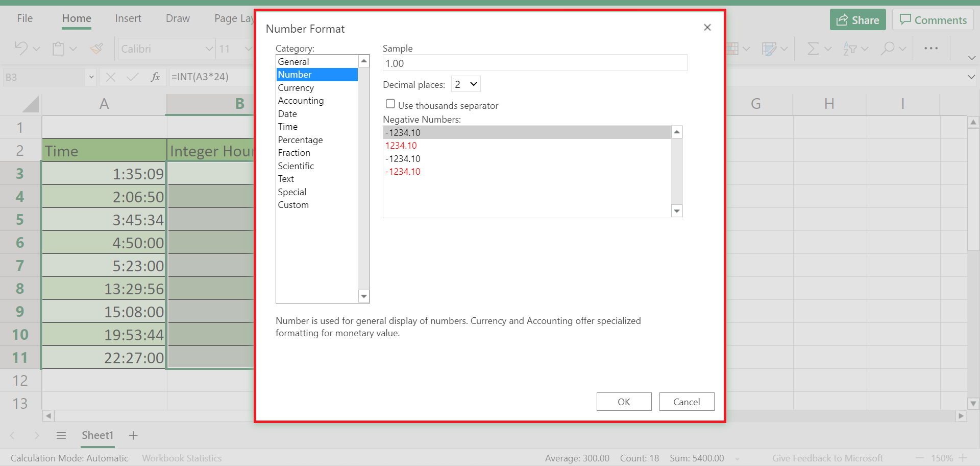Screen dimensions: 980x466
Task: Expand the Decimal places dropdown
Action: [x=466, y=84]
